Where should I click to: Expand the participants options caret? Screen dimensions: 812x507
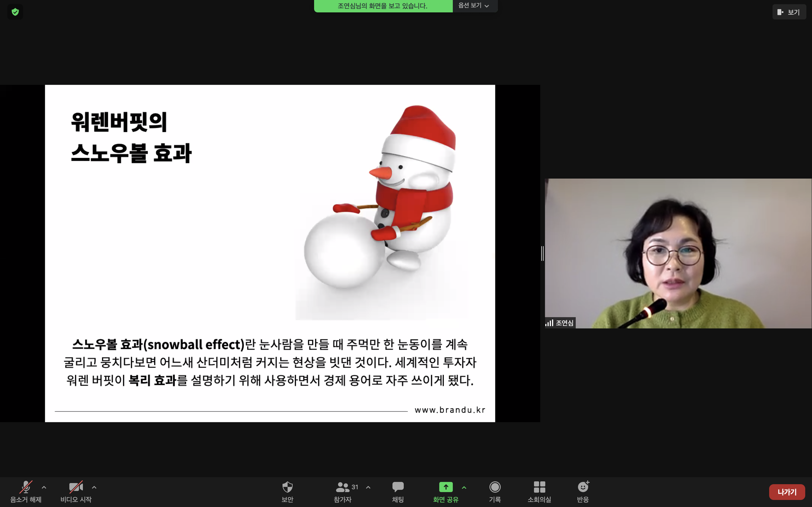[x=368, y=487]
